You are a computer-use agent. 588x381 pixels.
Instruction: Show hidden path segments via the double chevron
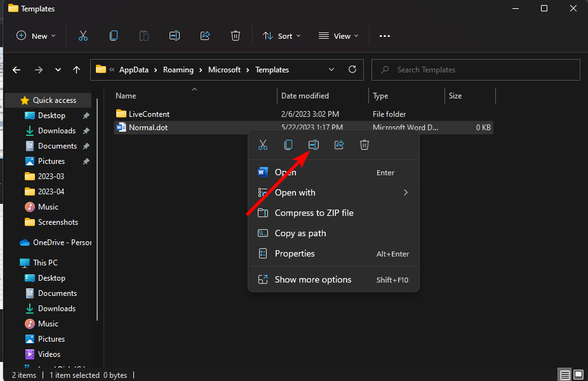click(112, 69)
